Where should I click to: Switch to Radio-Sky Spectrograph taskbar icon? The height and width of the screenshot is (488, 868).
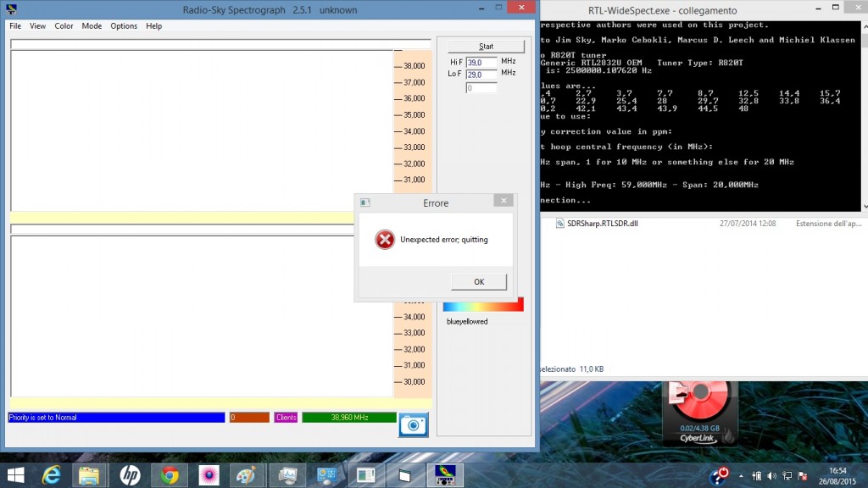[x=445, y=475]
